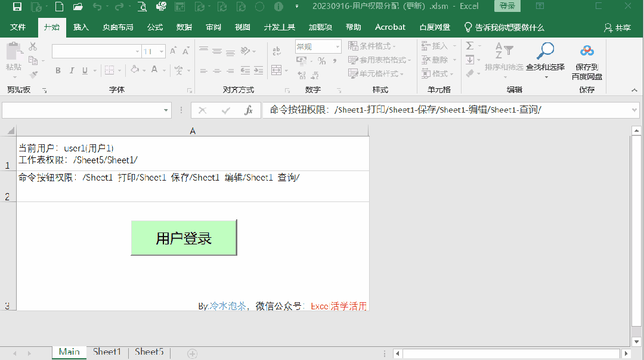The image size is (644, 360).
Task: Click the font color swatch
Action: tap(154, 70)
